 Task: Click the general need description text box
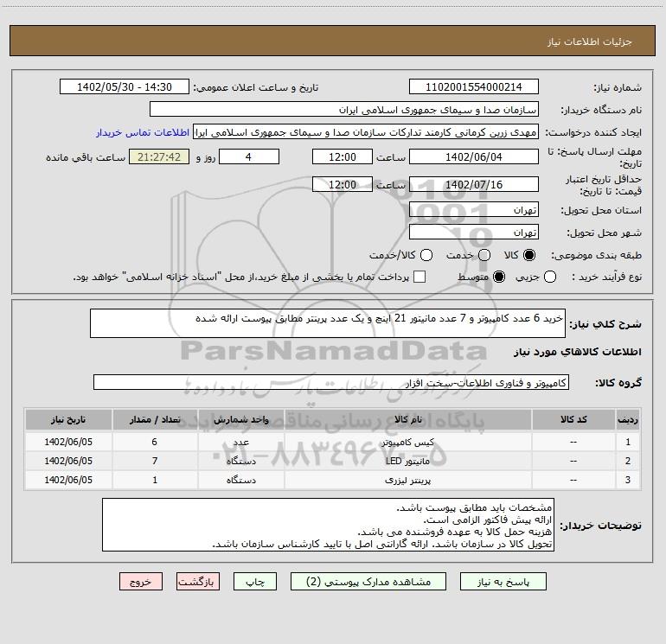point(328,323)
